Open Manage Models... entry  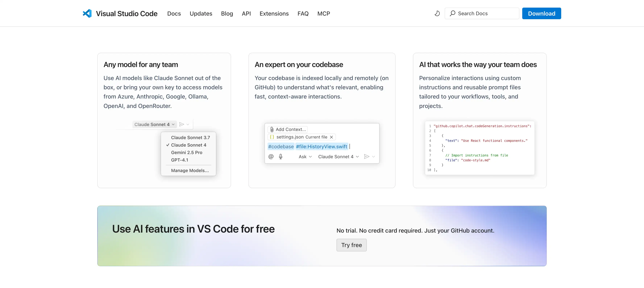190,170
